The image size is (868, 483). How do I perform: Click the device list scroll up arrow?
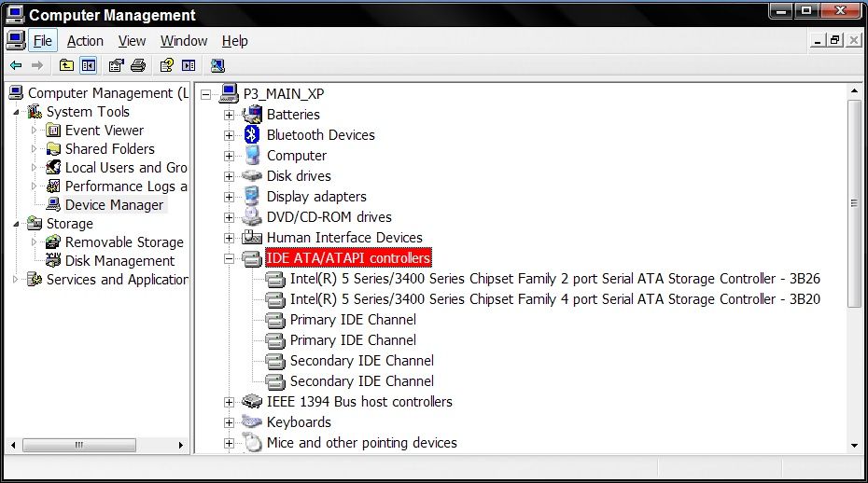[854, 90]
